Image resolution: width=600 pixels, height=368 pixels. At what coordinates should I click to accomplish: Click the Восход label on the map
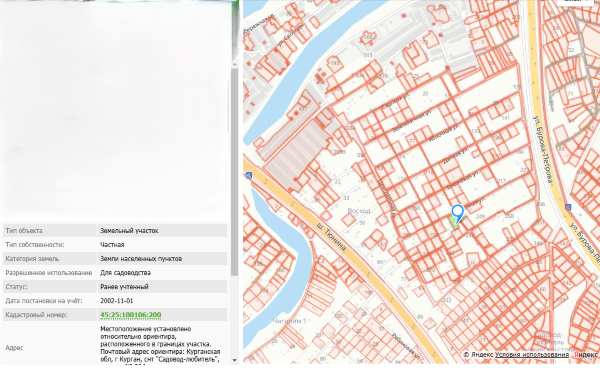pos(359,211)
